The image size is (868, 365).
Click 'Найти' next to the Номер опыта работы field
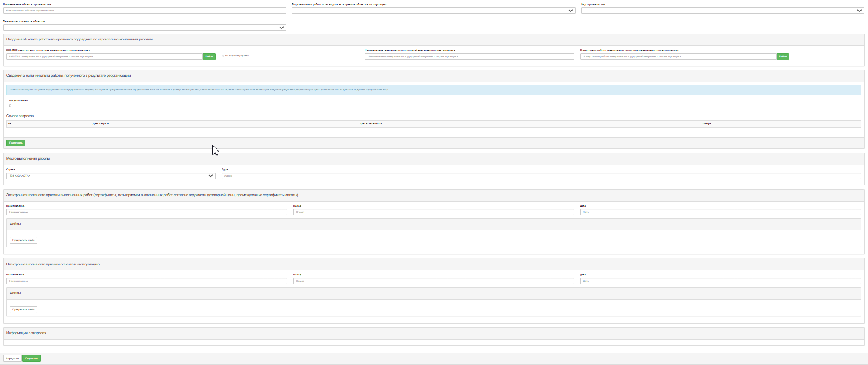click(x=783, y=56)
